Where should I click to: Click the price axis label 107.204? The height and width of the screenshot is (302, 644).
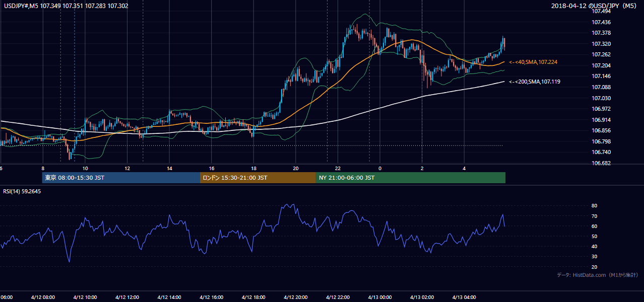pyautogui.click(x=601, y=65)
